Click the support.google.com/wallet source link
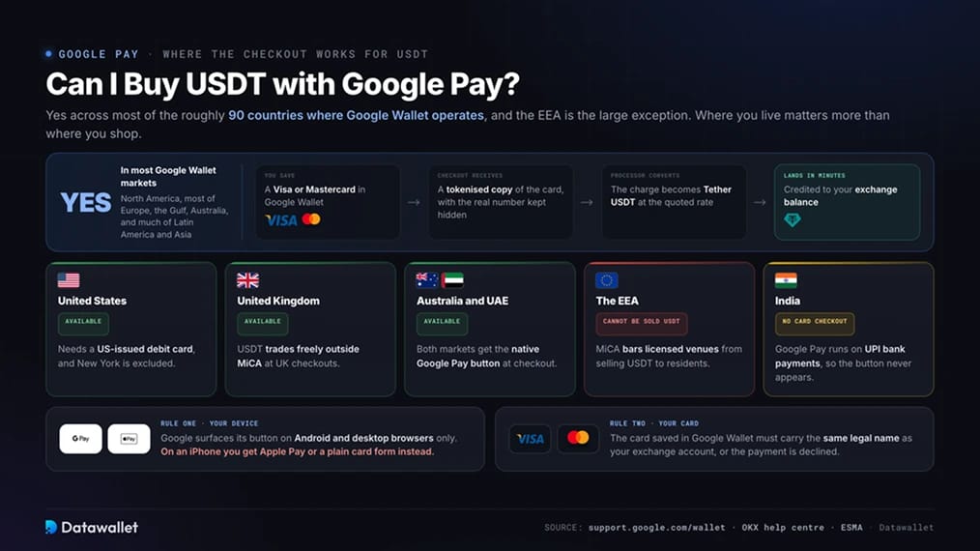 (657, 528)
